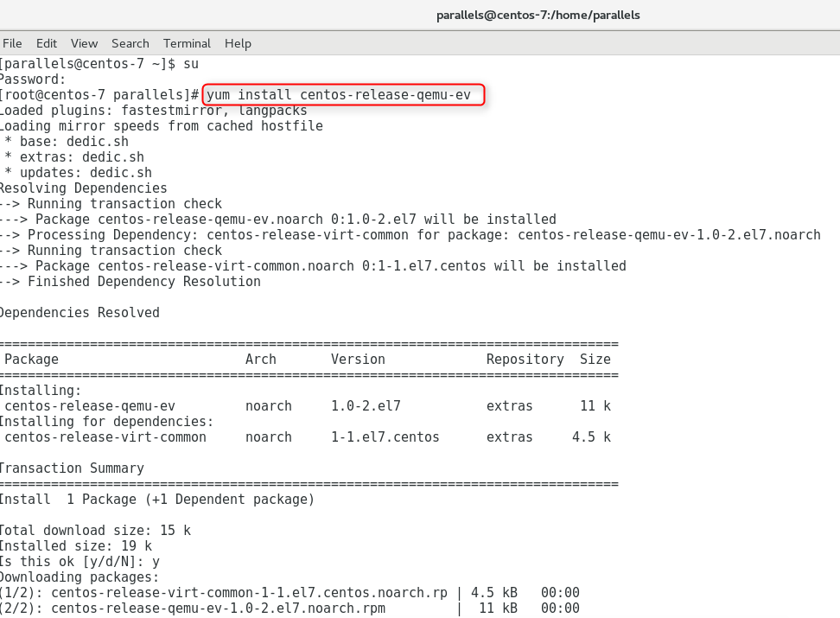Click 'Loaded plugins: fastestmirror, langpacks' line

(x=154, y=111)
